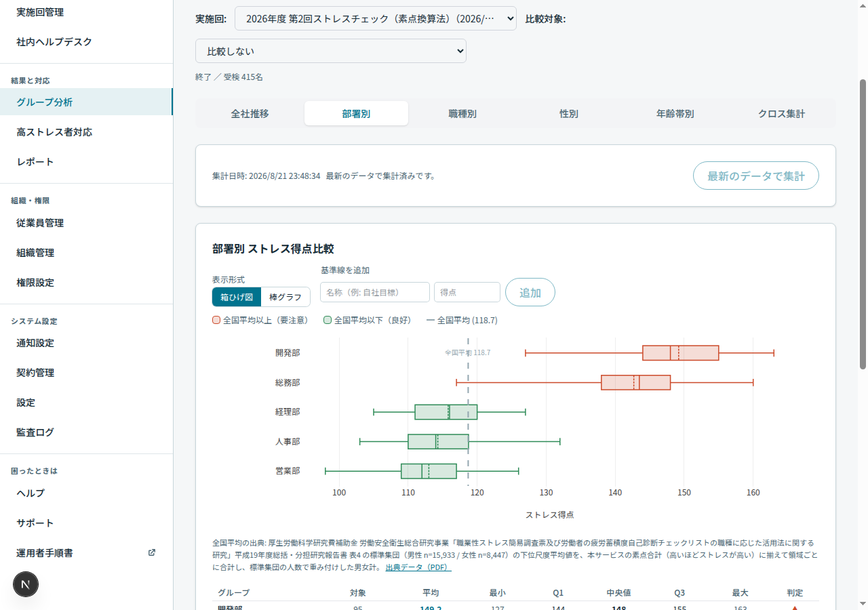Select the 職種別 tab
The width and height of the screenshot is (868, 610).
[462, 114]
